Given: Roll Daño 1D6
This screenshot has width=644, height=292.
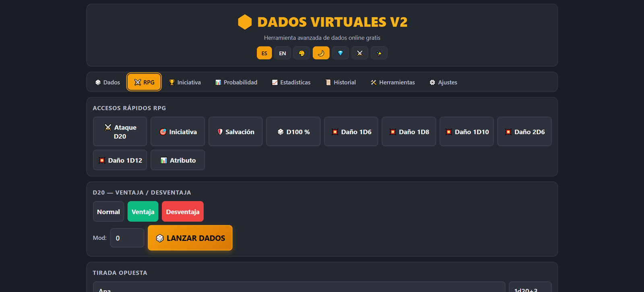Looking at the screenshot, I should (x=351, y=132).
